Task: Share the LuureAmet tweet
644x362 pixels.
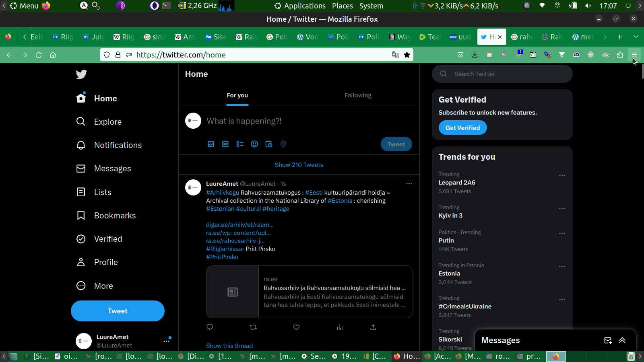Action: pyautogui.click(x=373, y=327)
